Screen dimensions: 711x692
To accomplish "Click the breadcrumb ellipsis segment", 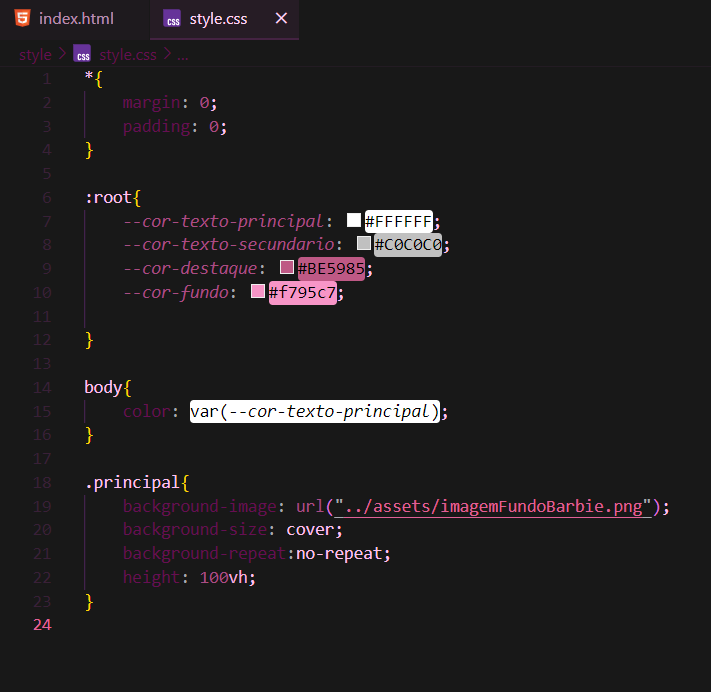I will pyautogui.click(x=183, y=56).
